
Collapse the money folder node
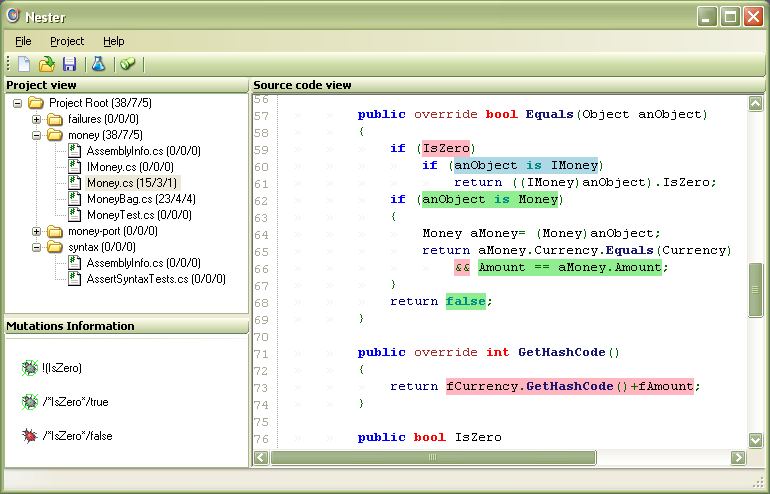pyautogui.click(x=36, y=135)
